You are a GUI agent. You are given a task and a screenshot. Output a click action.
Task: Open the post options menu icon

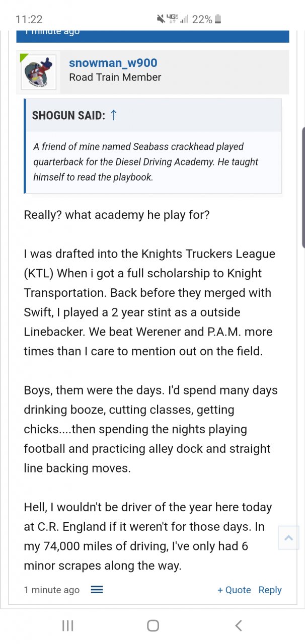coord(97,590)
